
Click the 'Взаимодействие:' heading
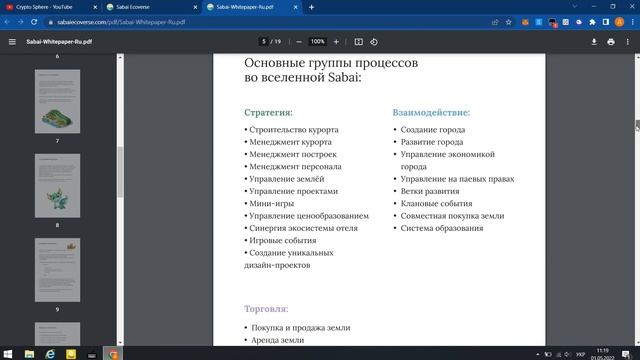[x=431, y=112]
